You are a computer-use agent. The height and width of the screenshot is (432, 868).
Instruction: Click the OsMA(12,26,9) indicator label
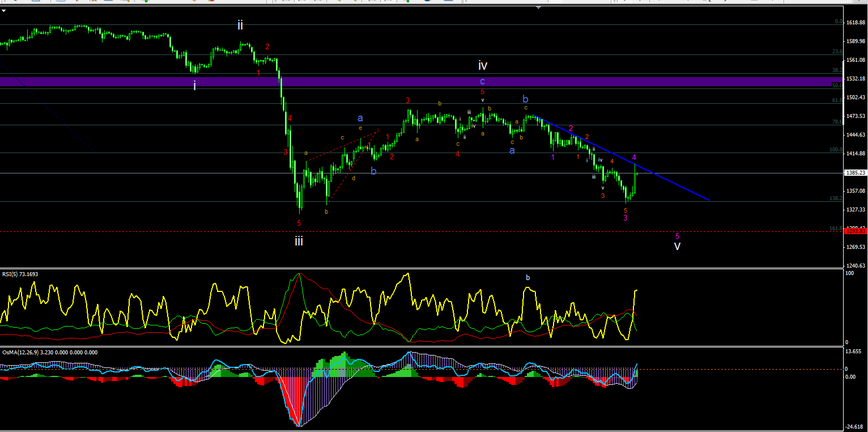tap(50, 352)
